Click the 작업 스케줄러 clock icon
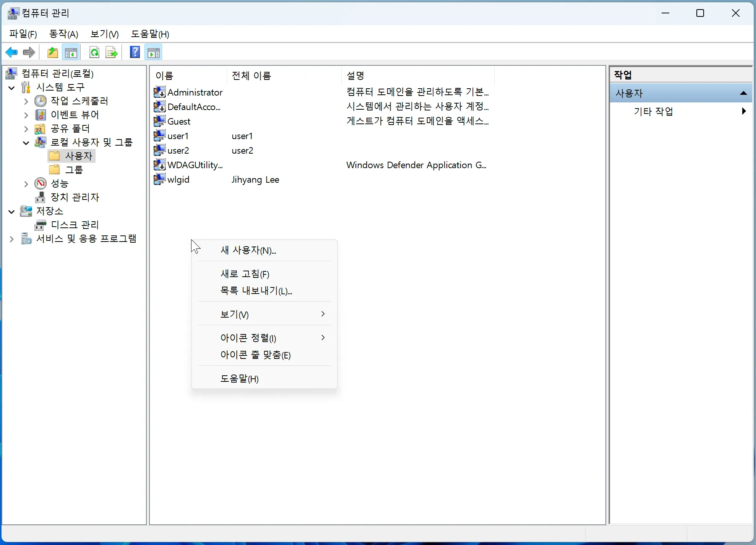This screenshot has height=545, width=756. pyautogui.click(x=41, y=101)
